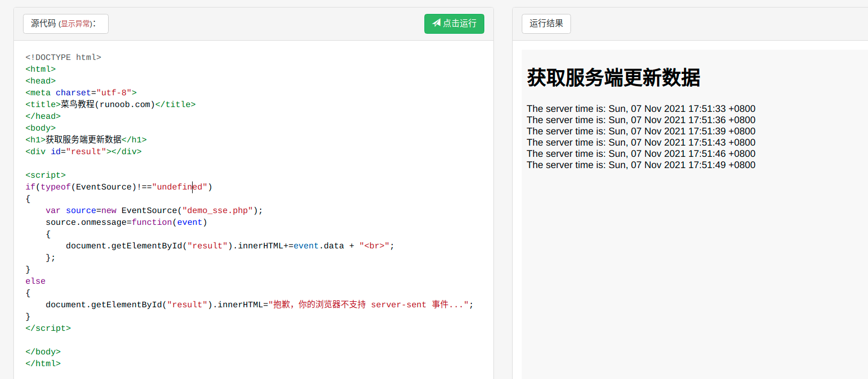Click the title line with 菜鸟教程(runoob.com)
The width and height of the screenshot is (868, 379).
110,104
